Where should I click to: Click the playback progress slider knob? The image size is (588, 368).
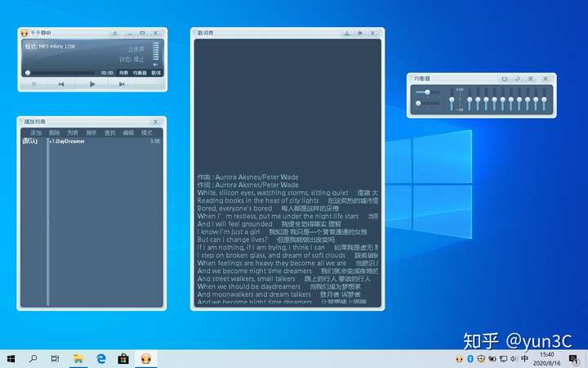click(x=28, y=73)
